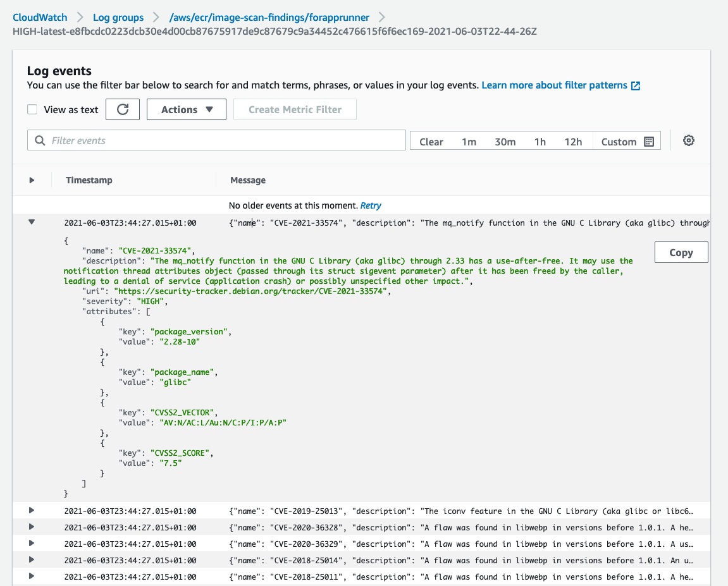Image resolution: width=728 pixels, height=586 pixels.
Task: Click Clear to reset time filter
Action: pos(431,142)
